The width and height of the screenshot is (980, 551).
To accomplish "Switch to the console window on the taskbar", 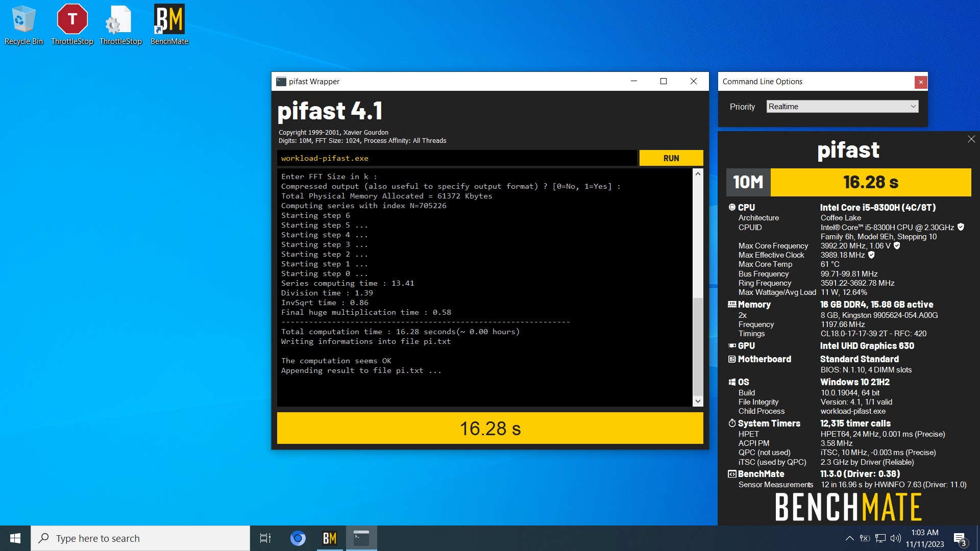I will pos(361,538).
